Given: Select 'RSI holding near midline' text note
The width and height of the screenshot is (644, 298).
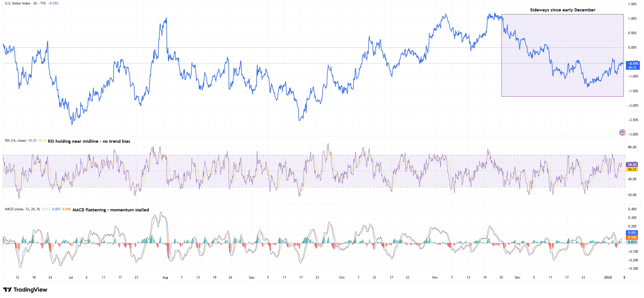Looking at the screenshot, I should pyautogui.click(x=89, y=141).
